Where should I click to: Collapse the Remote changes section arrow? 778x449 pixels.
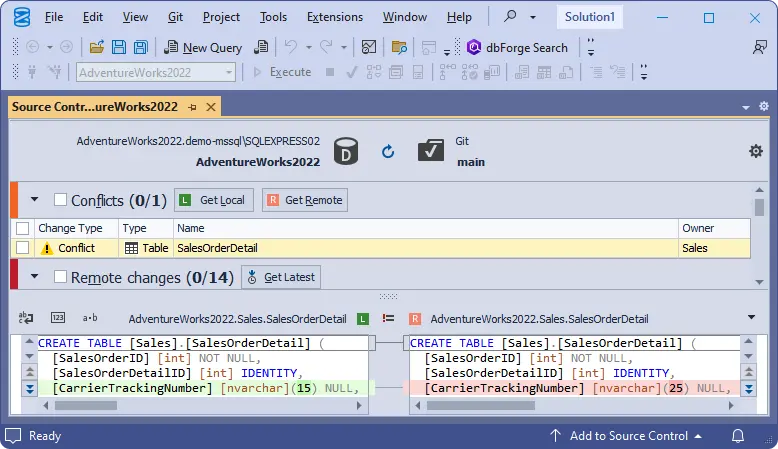(x=35, y=277)
